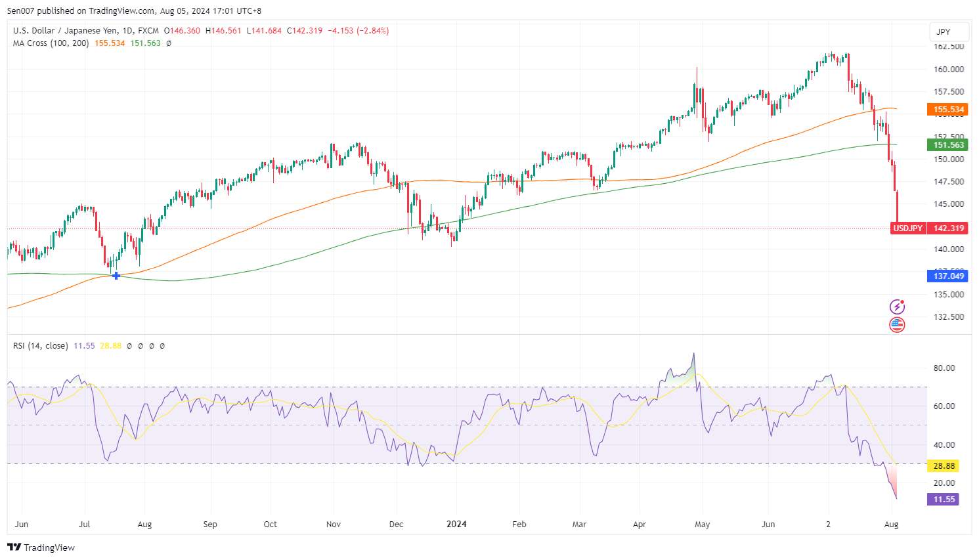The width and height of the screenshot is (979, 560).
Task: Select the RSI (14, close) indicator legend
Action: (x=40, y=346)
